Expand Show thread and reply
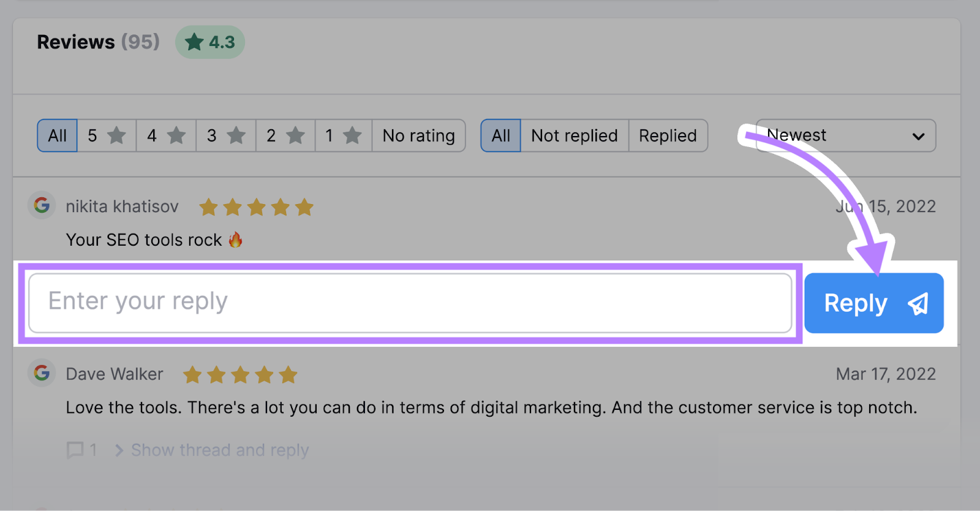This screenshot has height=511, width=980. pos(219,450)
